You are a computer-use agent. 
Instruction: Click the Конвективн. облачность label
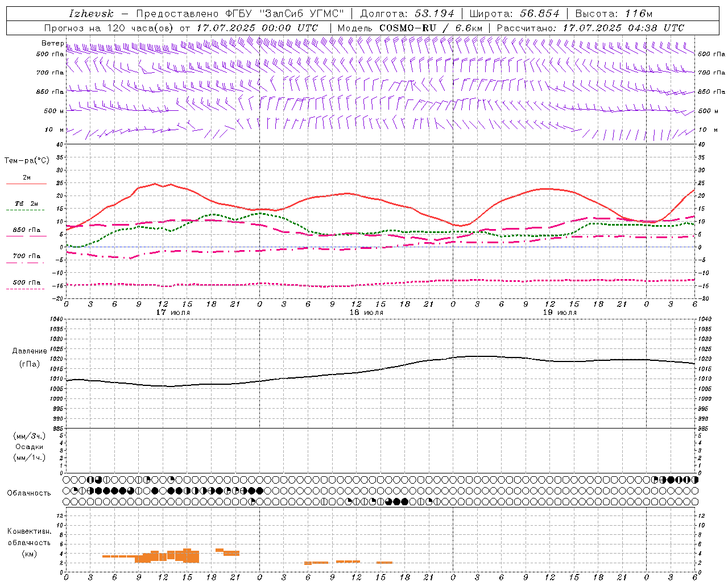point(29,537)
